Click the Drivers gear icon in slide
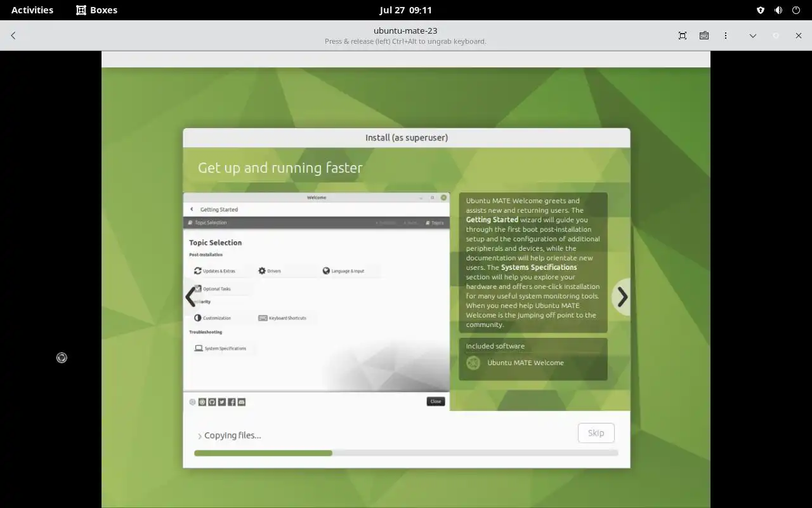812x508 pixels. [262, 271]
